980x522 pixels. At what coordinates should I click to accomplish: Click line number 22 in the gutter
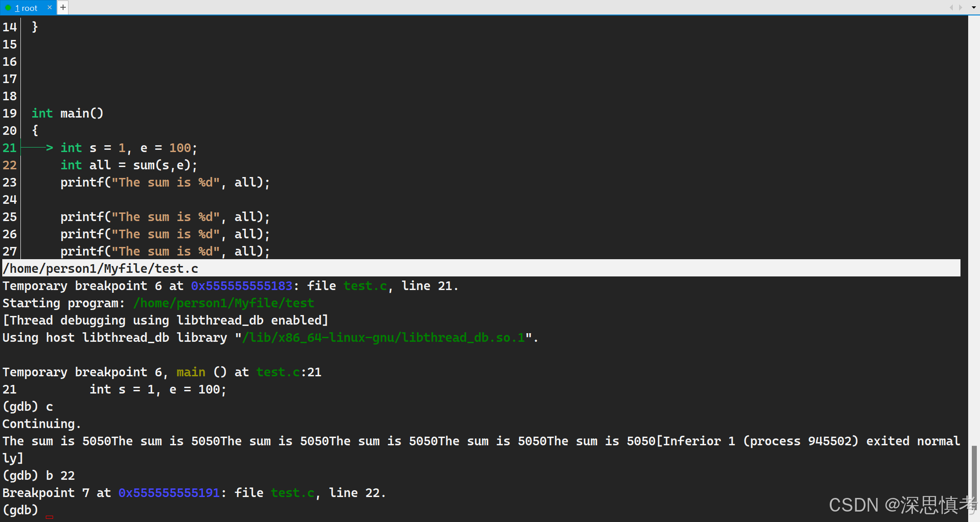[x=10, y=165]
